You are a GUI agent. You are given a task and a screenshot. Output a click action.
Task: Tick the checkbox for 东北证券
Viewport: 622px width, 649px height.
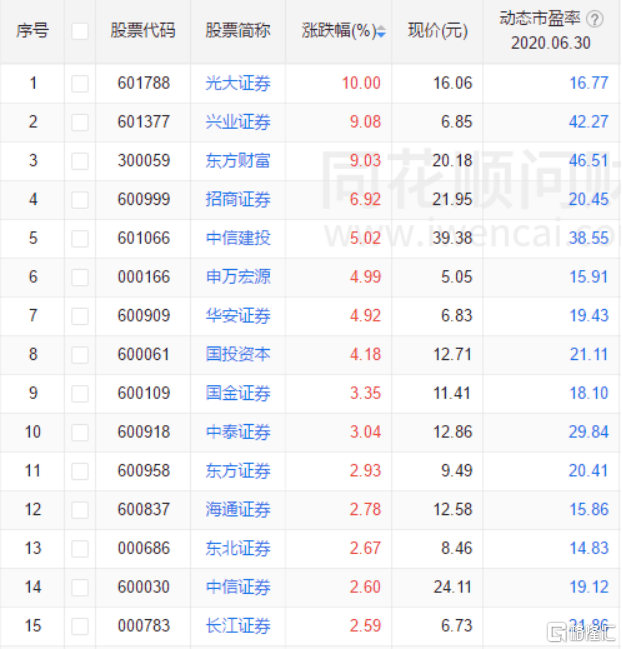coord(80,549)
